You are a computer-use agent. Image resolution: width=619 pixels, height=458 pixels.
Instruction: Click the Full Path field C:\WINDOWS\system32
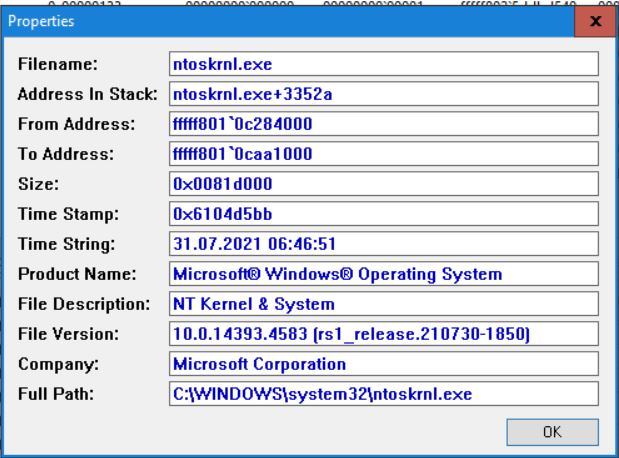pyautogui.click(x=384, y=394)
